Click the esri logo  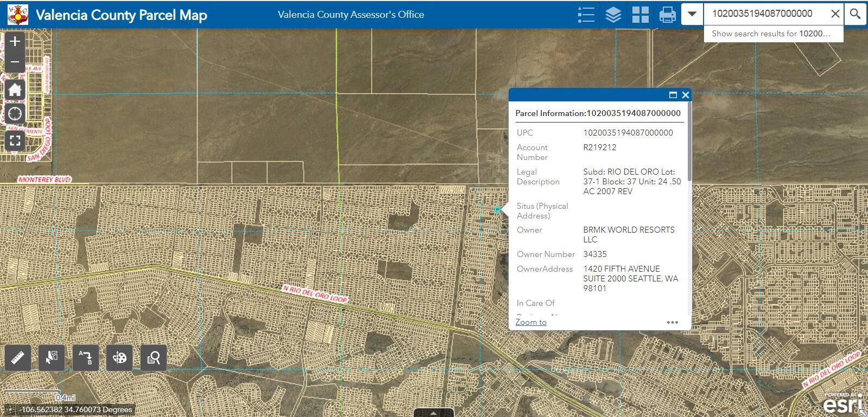pyautogui.click(x=843, y=404)
